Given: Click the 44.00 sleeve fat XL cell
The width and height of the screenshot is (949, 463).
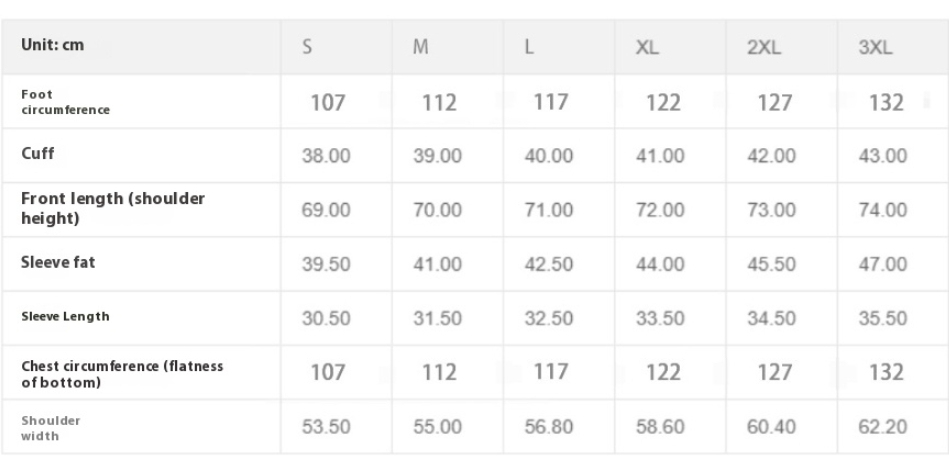Looking at the screenshot, I should [660, 264].
